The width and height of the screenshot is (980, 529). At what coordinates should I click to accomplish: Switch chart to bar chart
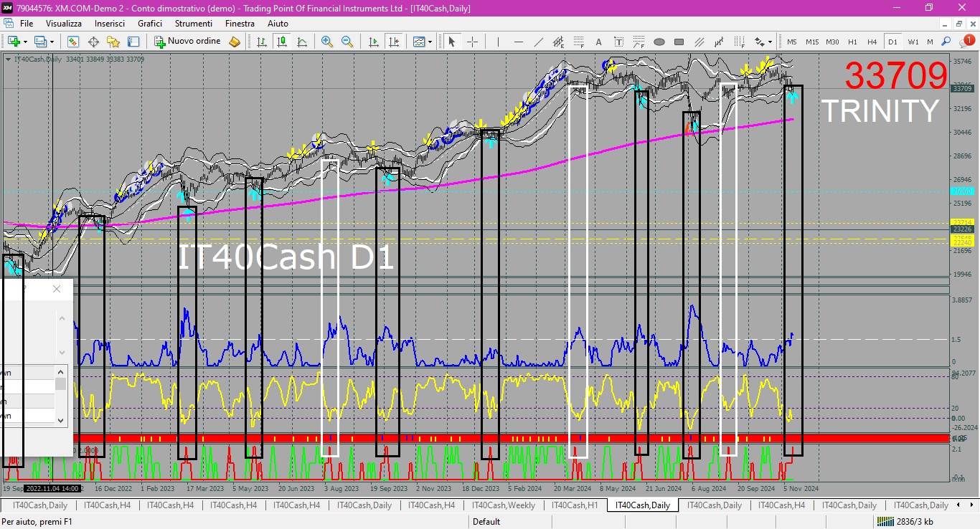262,42
